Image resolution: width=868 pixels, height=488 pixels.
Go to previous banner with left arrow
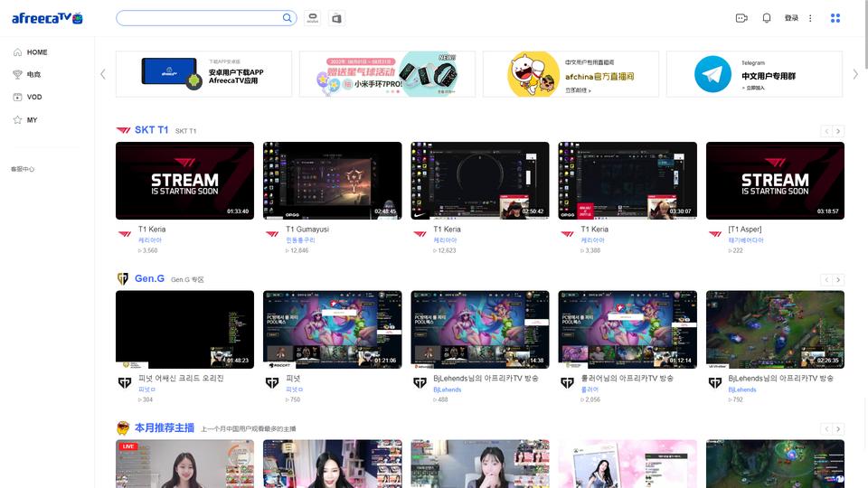point(103,74)
